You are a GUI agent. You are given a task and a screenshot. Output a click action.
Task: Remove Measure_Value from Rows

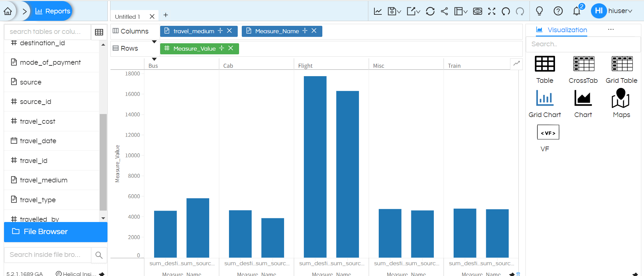231,48
